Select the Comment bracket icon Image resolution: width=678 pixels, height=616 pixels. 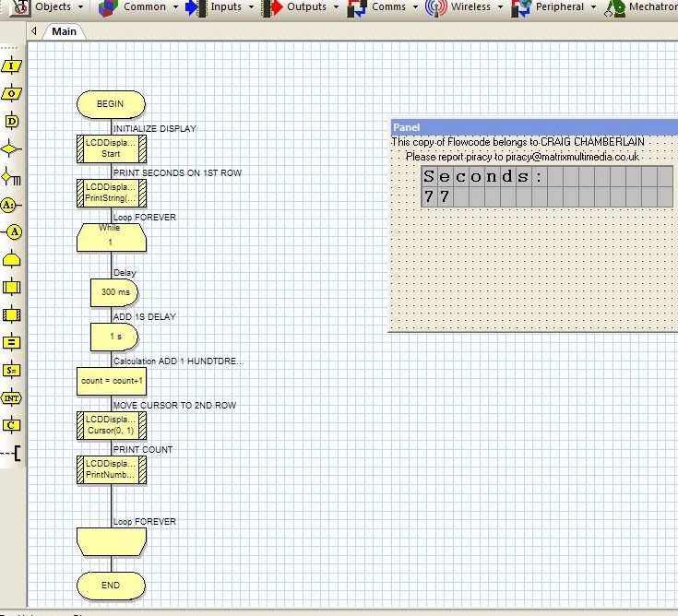(x=11, y=454)
